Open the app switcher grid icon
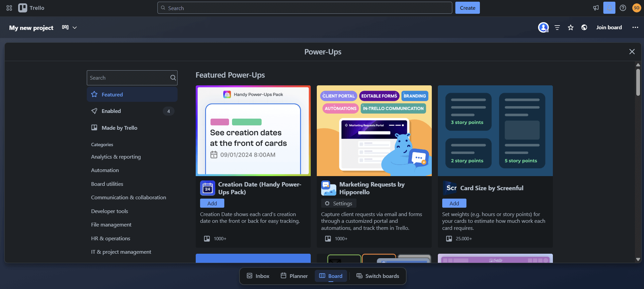 9,8
